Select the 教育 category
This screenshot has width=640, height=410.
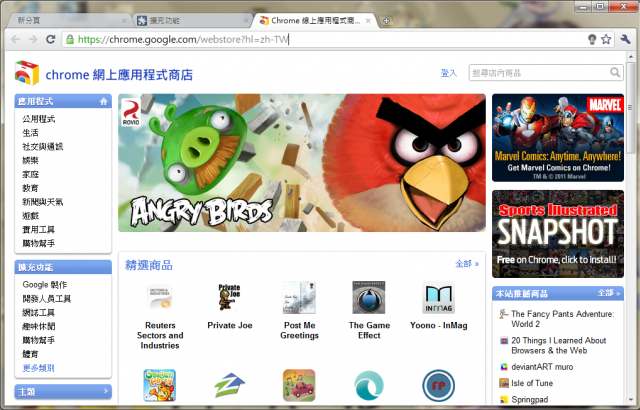point(30,188)
